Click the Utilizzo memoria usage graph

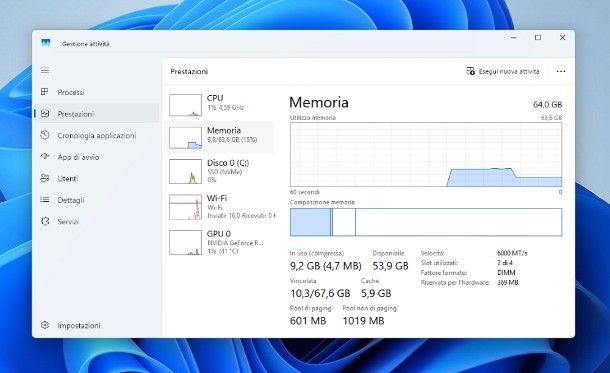click(x=426, y=154)
